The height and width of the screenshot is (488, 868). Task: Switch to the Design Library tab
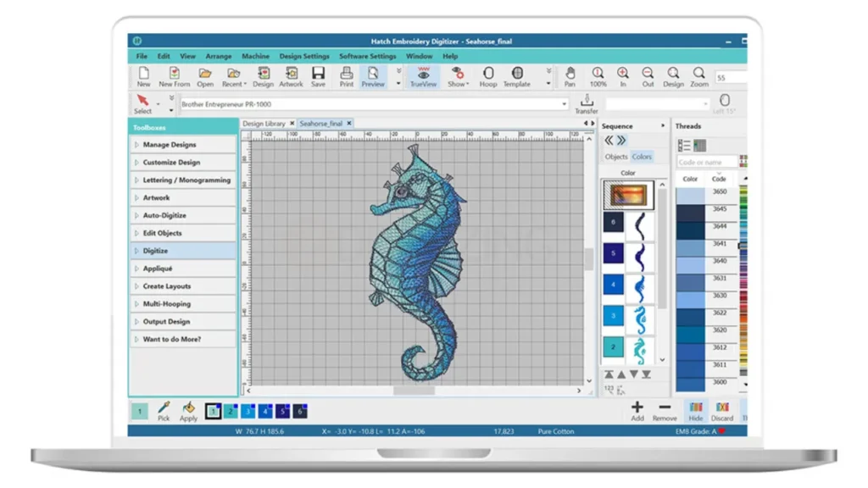265,122
